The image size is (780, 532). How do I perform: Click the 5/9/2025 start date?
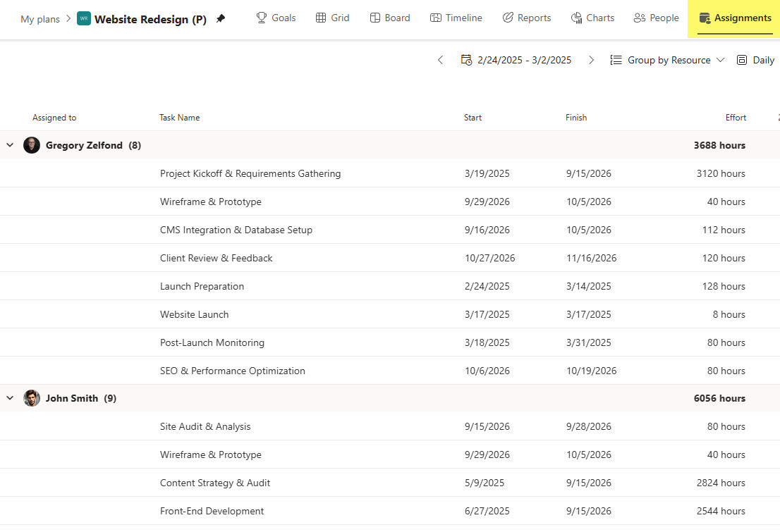pyautogui.click(x=485, y=483)
